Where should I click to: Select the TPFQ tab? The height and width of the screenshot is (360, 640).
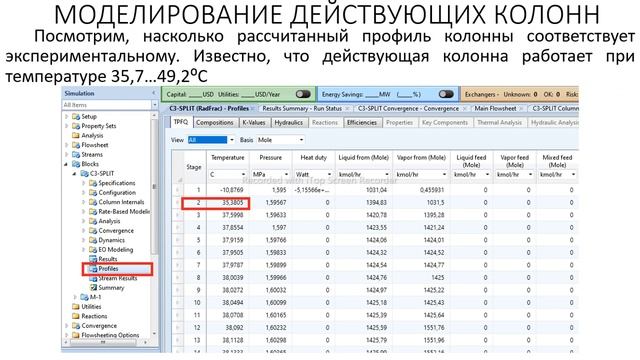[181, 122]
